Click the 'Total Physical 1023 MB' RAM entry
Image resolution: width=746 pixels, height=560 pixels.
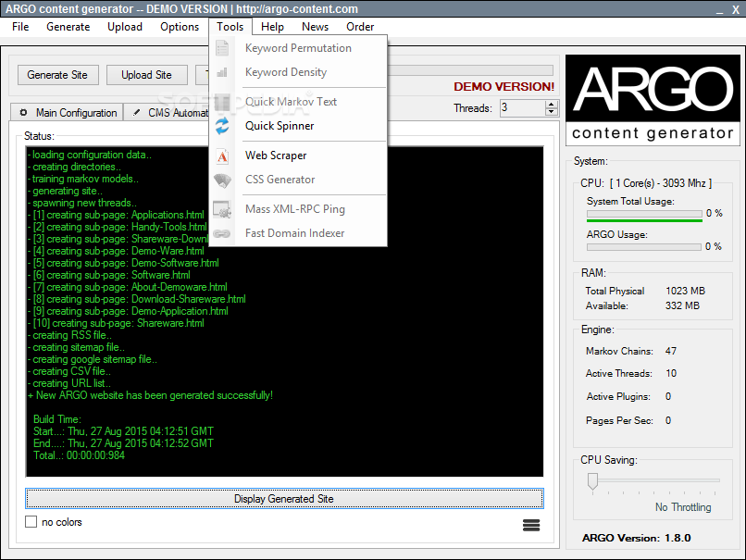click(645, 291)
